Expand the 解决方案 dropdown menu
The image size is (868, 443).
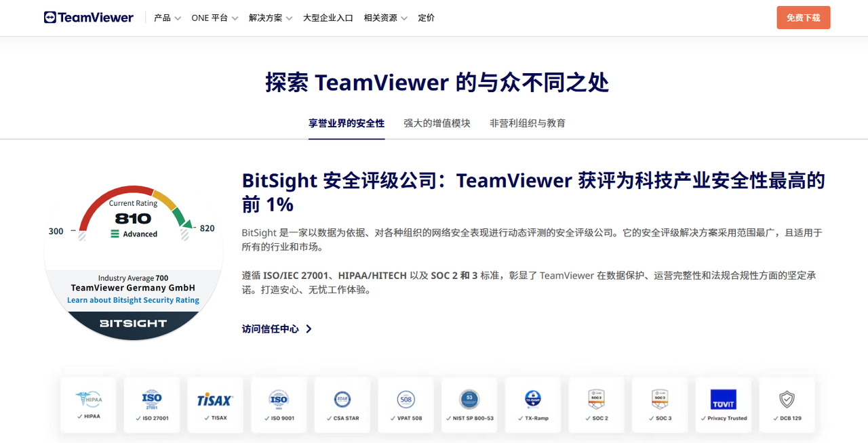(x=271, y=18)
